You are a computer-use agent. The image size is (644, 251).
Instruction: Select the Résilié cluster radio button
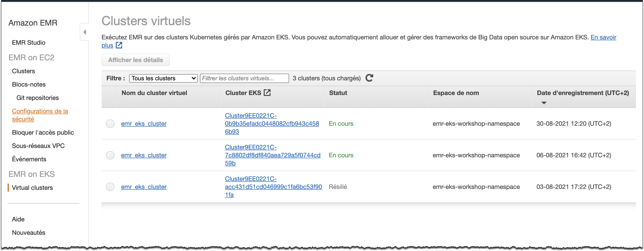point(110,187)
